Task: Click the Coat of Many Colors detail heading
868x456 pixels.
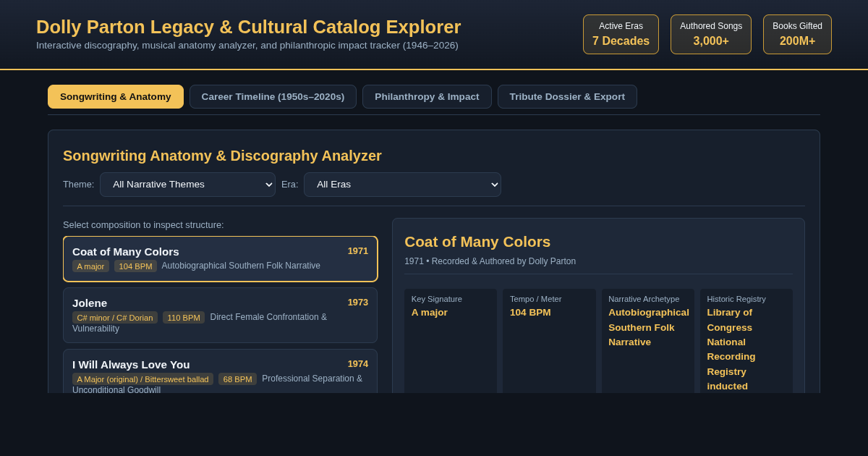Action: (477, 242)
